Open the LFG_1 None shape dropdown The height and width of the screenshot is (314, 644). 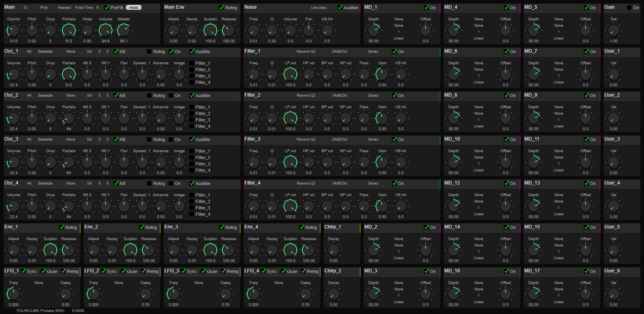click(39, 283)
